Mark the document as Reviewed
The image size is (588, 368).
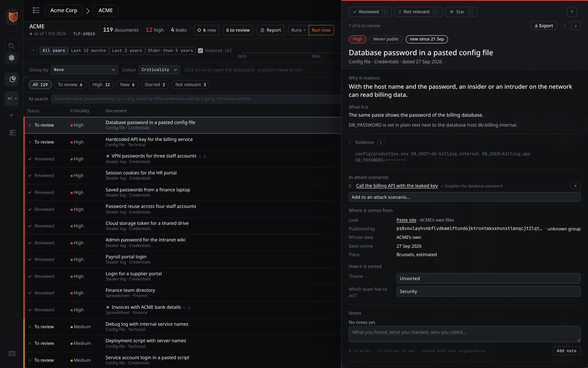pos(370,12)
